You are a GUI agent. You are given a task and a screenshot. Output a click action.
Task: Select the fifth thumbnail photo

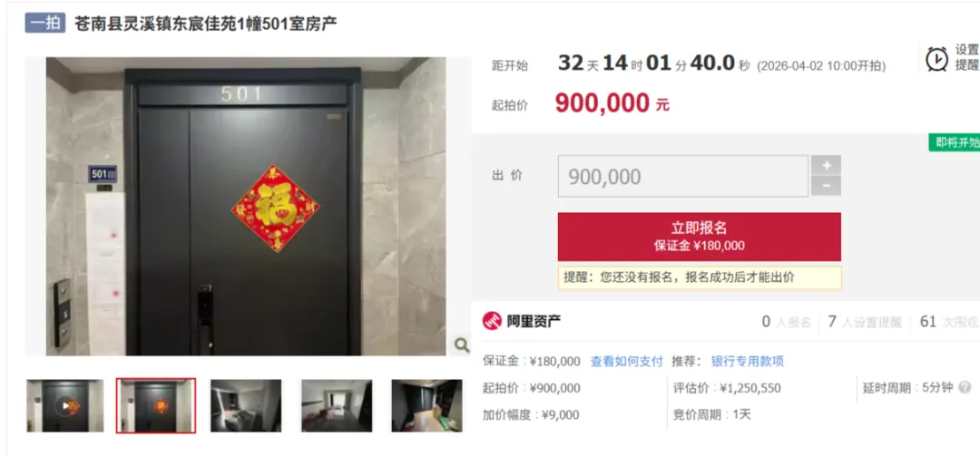pyautogui.click(x=426, y=405)
